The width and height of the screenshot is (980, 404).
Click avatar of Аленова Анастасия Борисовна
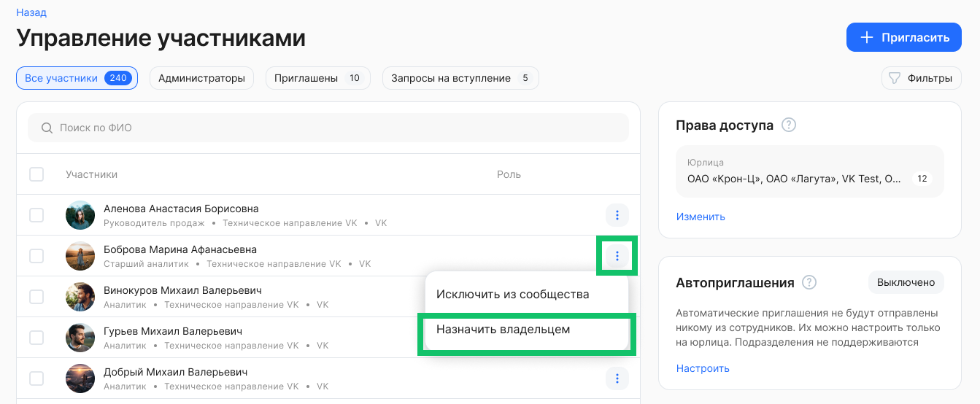[x=80, y=215]
